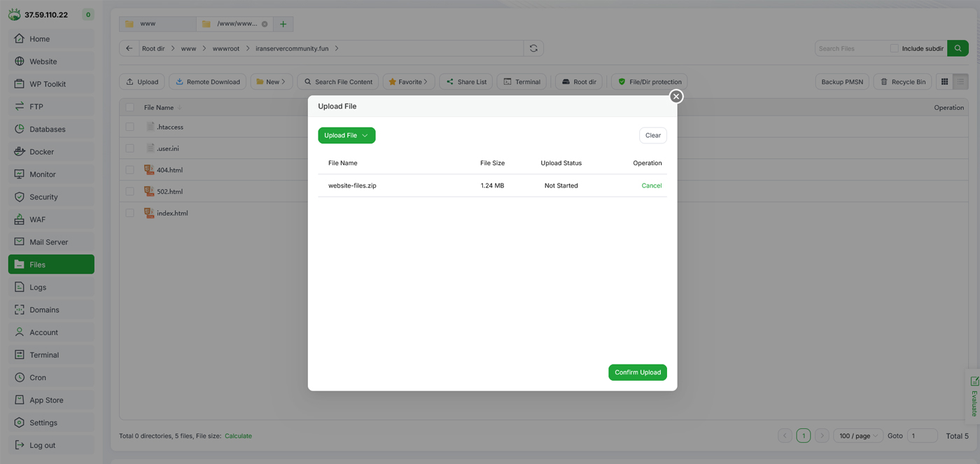This screenshot has height=464, width=980.
Task: Close the Upload File dialog X icon
Action: point(675,97)
